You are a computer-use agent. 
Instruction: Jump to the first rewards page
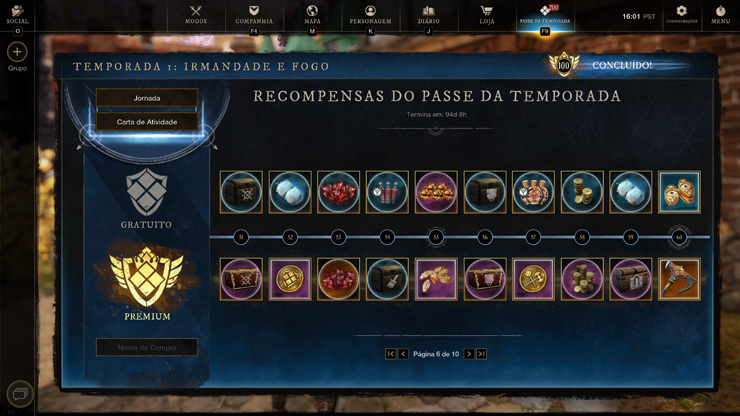pos(391,354)
